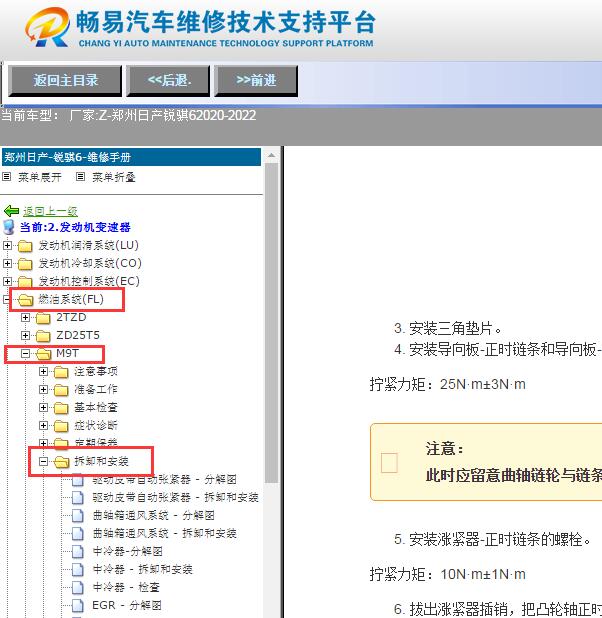Open the 基本检查 tree item
Screen dimensions: 602x618
click(x=96, y=408)
